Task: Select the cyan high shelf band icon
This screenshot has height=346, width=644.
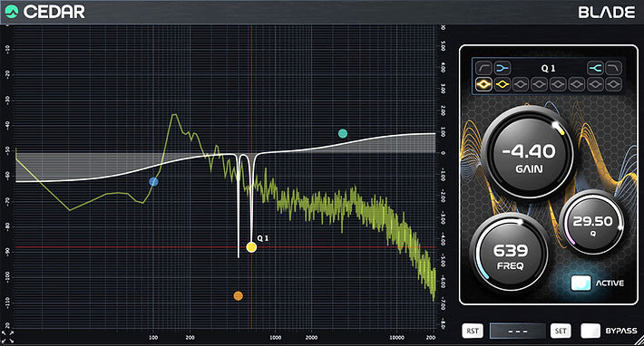Action: click(x=595, y=68)
